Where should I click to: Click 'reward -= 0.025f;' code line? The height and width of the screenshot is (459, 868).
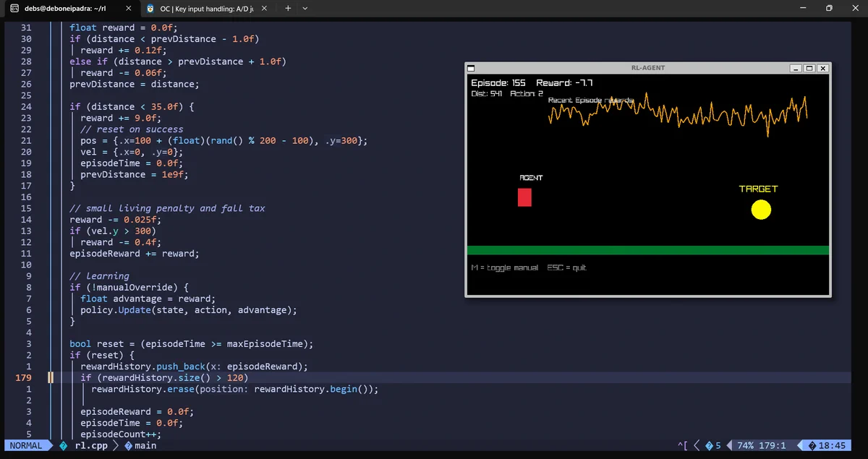tap(116, 219)
